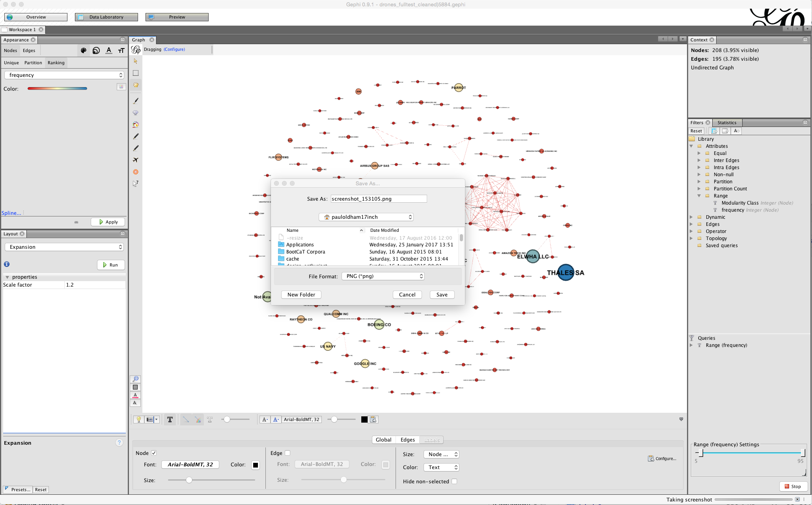This screenshot has width=812, height=505.
Task: Select the direct selection arrow tool
Action: 136,61
